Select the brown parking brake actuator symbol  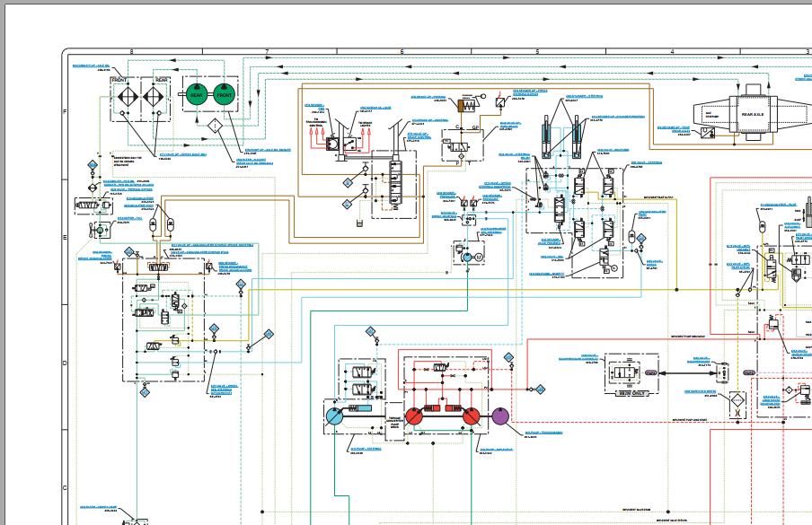tap(468, 106)
